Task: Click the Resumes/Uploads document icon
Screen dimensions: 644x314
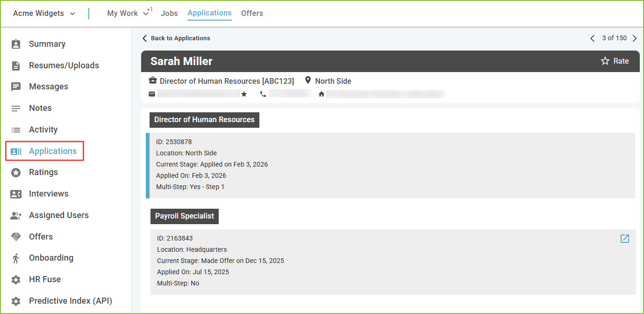Action: click(x=16, y=66)
